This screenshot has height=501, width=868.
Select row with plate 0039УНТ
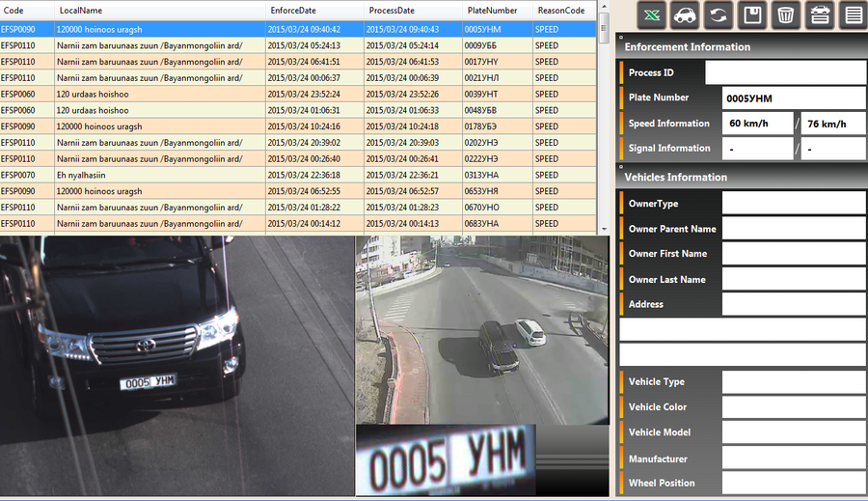tap(298, 94)
